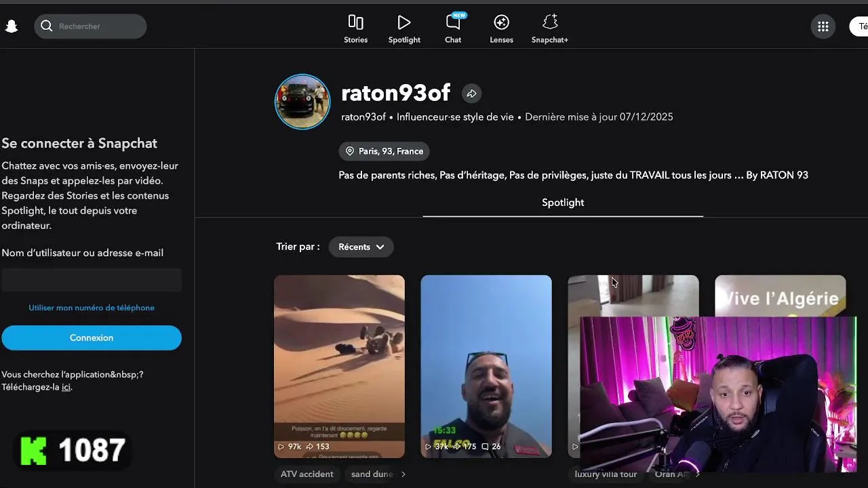Click the profile bio text By RATON 93
This screenshot has height=488, width=868.
pos(777,175)
